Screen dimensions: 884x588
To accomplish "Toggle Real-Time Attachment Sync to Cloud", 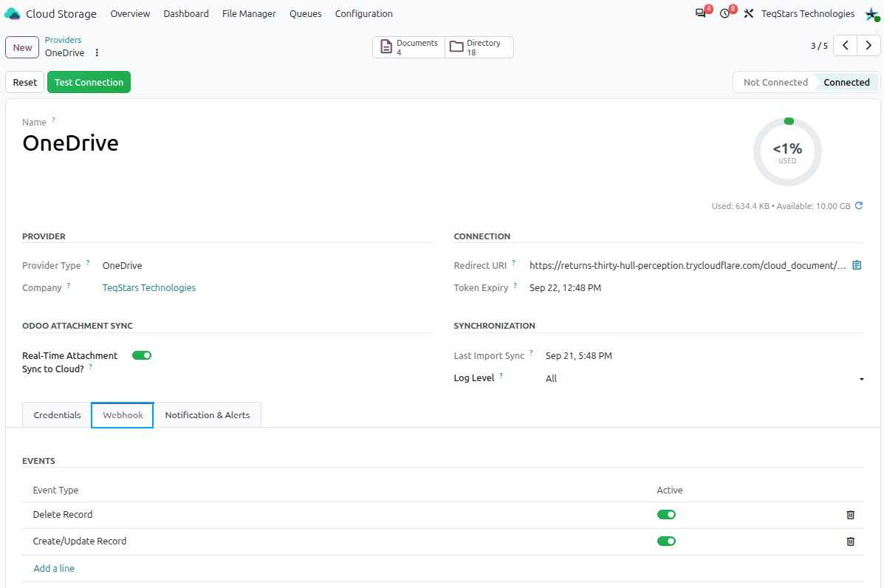I will (142, 355).
